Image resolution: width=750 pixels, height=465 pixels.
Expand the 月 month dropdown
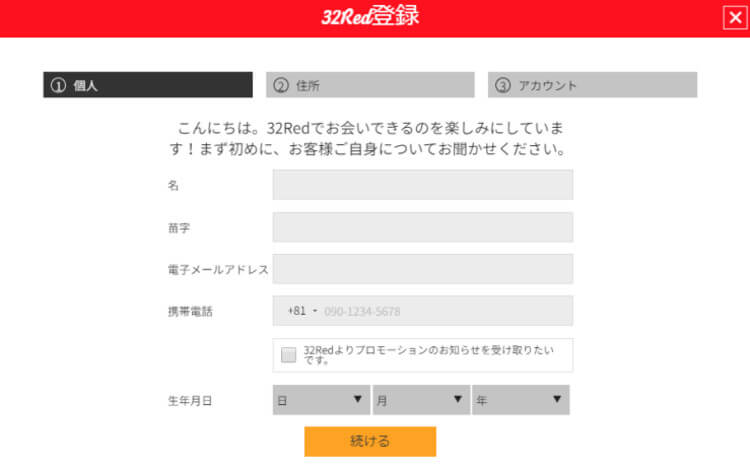click(x=421, y=400)
